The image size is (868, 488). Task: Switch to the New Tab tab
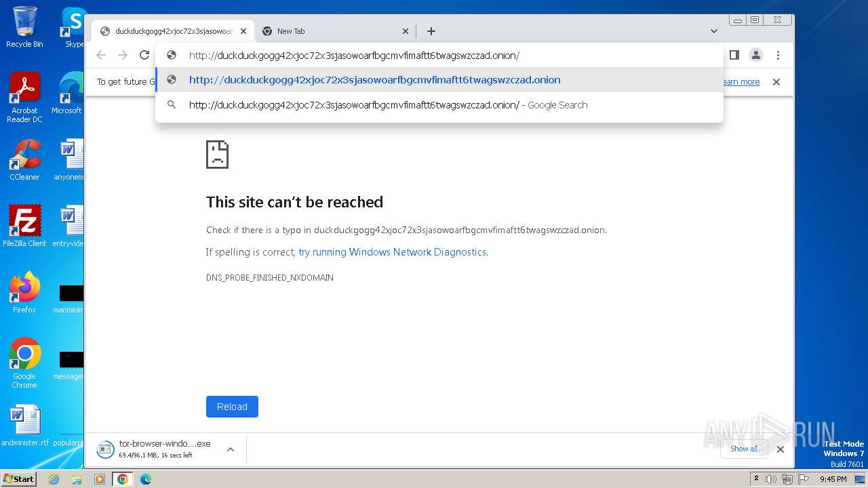(336, 31)
